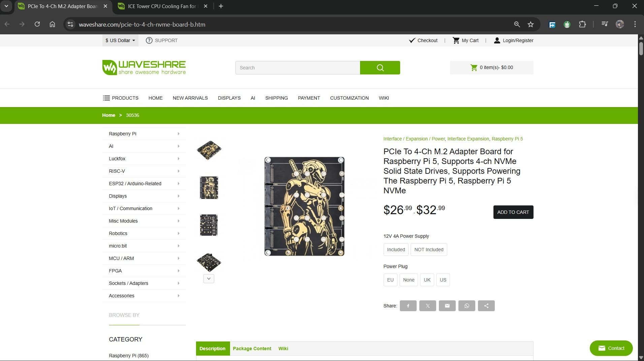
Task: Open the Interface / Expansion / Power category link
Action: [x=414, y=139]
